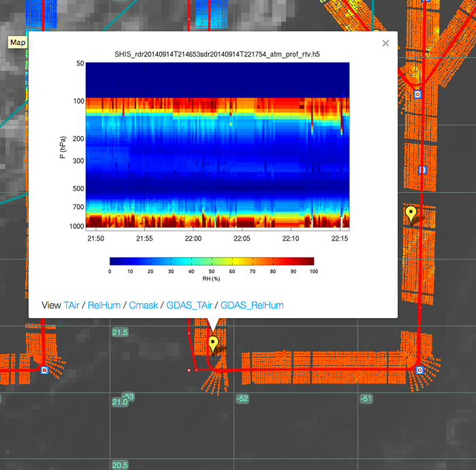Close the SHIS profile popup

point(385,44)
